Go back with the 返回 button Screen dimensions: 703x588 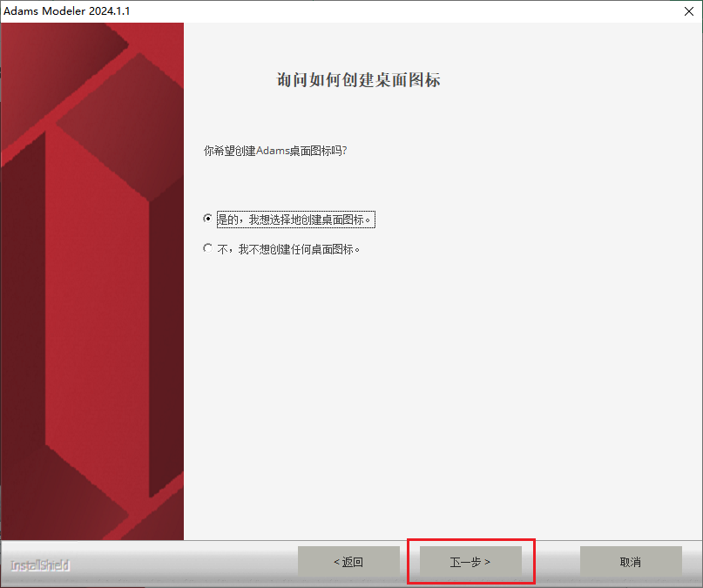tap(348, 562)
